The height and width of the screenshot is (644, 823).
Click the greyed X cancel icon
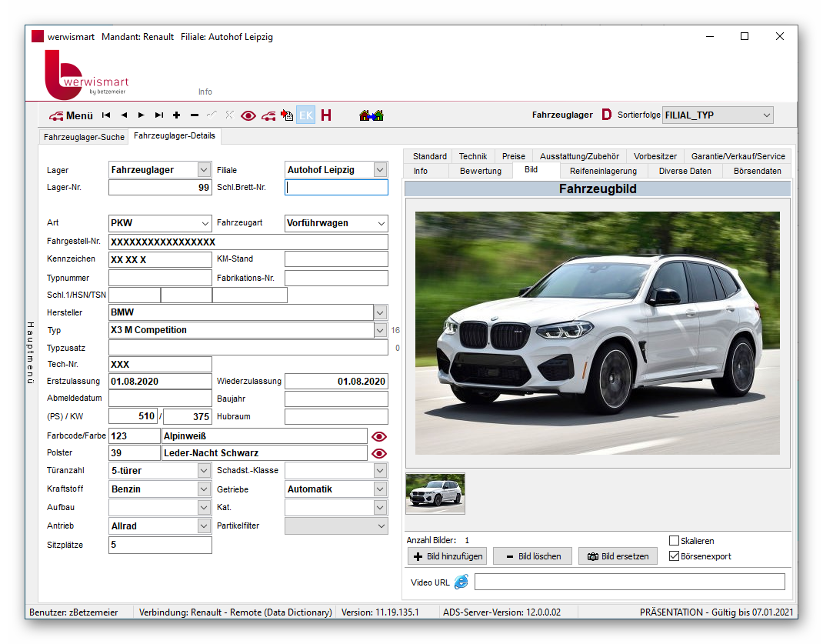[229, 115]
